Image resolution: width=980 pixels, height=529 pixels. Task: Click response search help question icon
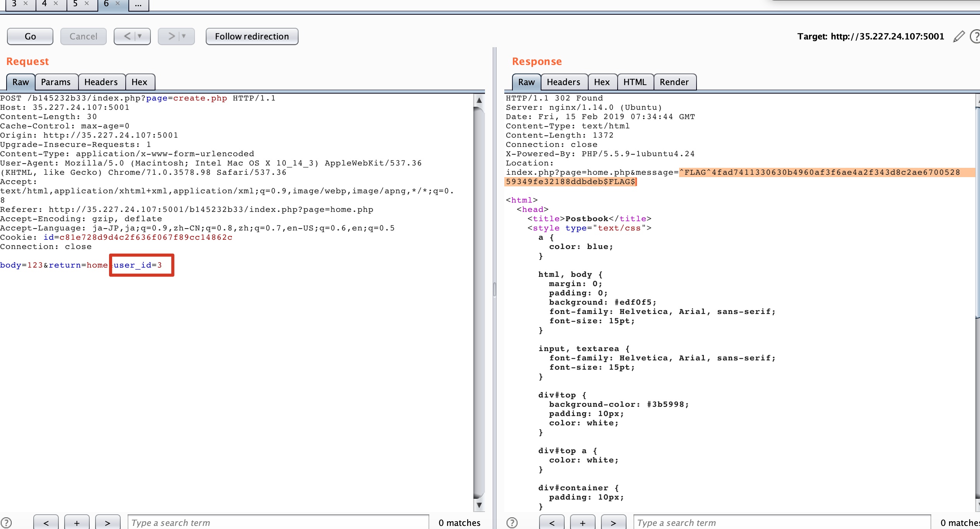(x=512, y=523)
